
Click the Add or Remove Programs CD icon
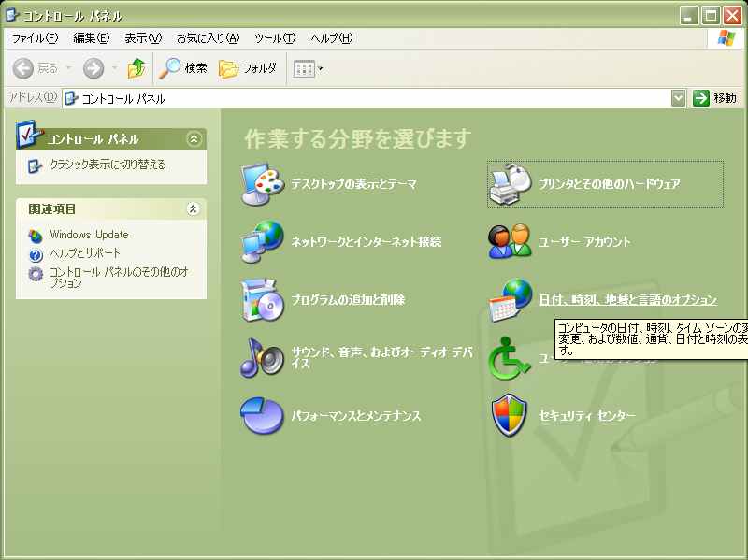pos(262,300)
